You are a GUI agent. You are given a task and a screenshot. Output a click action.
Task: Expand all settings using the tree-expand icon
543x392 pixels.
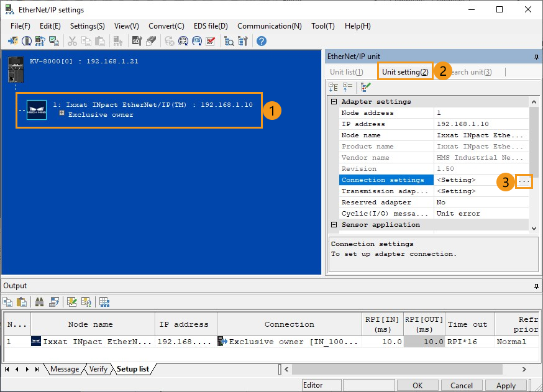pos(346,86)
